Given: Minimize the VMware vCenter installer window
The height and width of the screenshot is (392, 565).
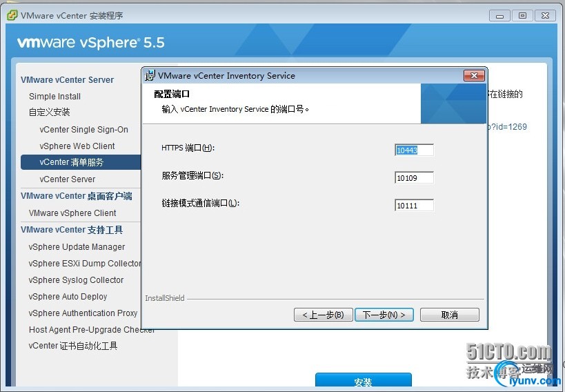Looking at the screenshot, I should [499, 16].
